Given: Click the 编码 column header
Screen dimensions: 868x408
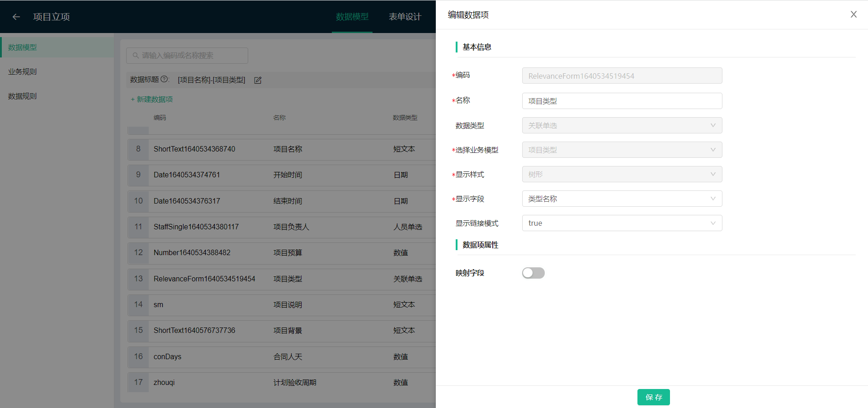Looking at the screenshot, I should point(160,118).
